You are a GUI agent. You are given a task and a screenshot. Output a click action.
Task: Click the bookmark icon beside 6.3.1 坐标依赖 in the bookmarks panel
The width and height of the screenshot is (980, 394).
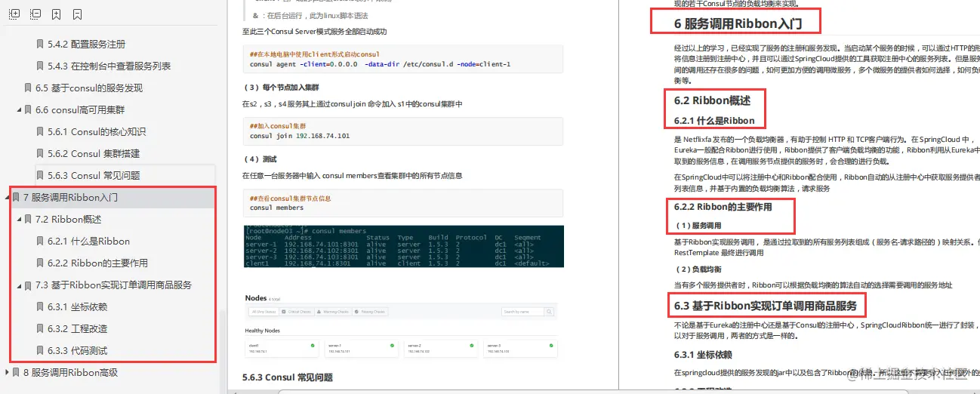pyautogui.click(x=40, y=306)
